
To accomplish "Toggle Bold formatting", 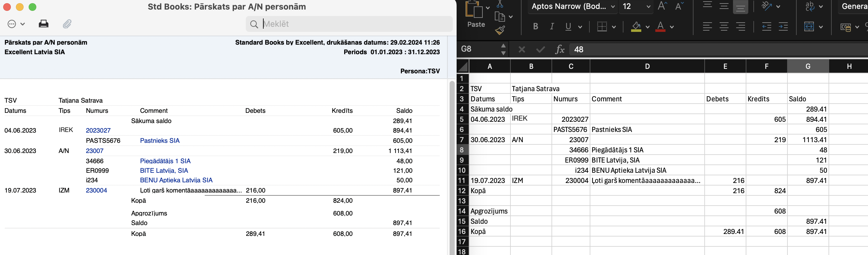I will coord(536,27).
